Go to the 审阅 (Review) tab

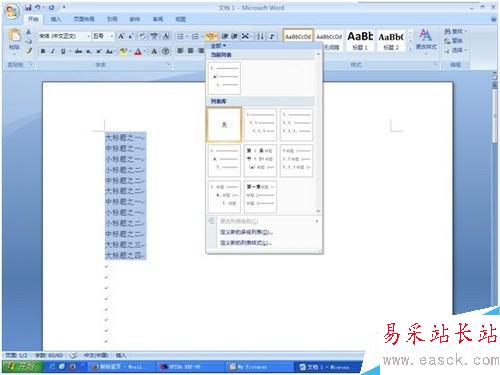pos(158,19)
